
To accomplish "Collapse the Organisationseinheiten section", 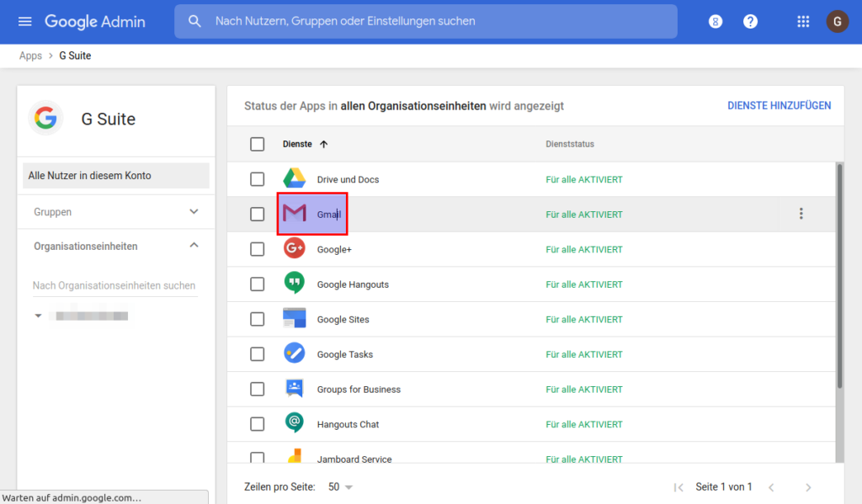I will 116,246.
